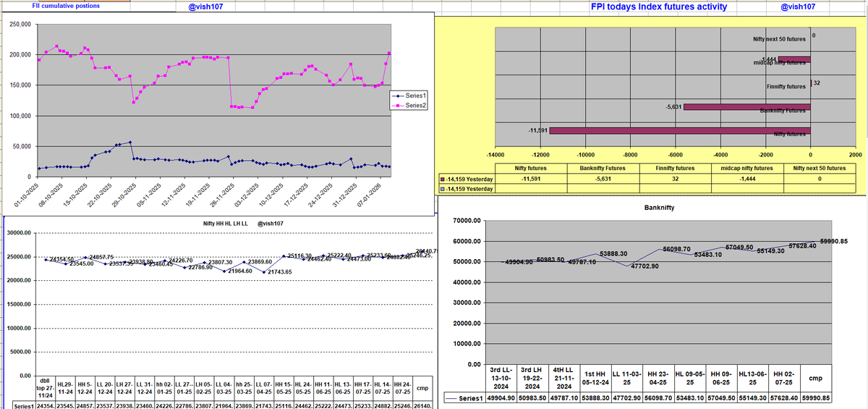The width and height of the screenshot is (868, 409).
Task: Select the 70000.00 axis label in Banknifty chart
Action: [x=465, y=220]
